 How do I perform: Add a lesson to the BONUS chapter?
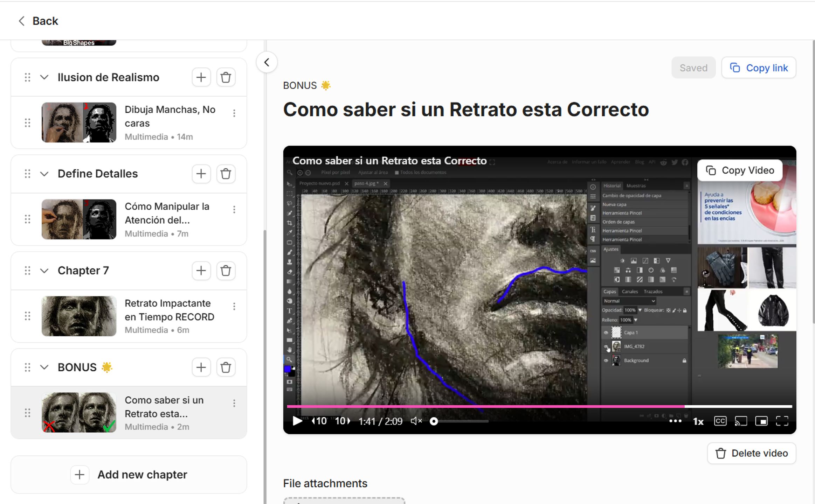[x=201, y=367]
